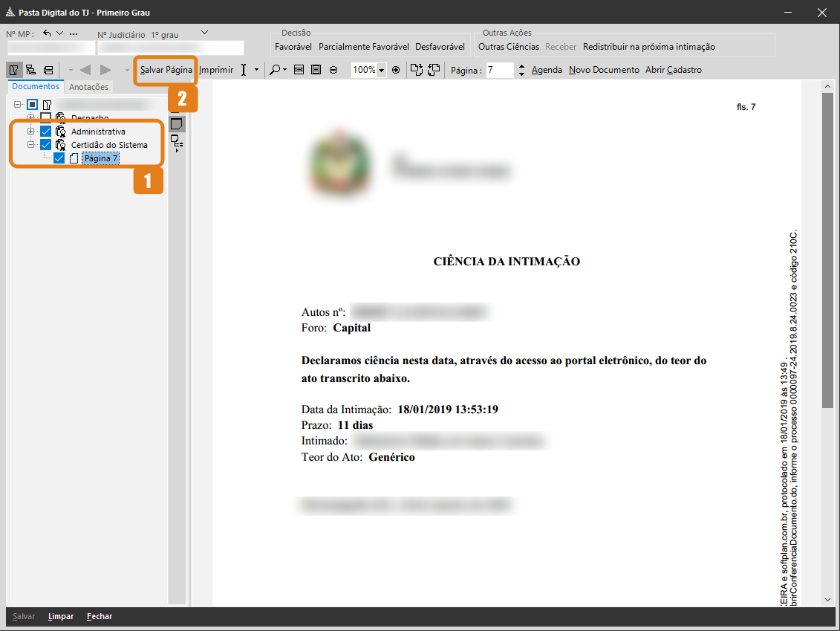The height and width of the screenshot is (631, 840).
Task: Mark decision as Favorável
Action: (293, 47)
